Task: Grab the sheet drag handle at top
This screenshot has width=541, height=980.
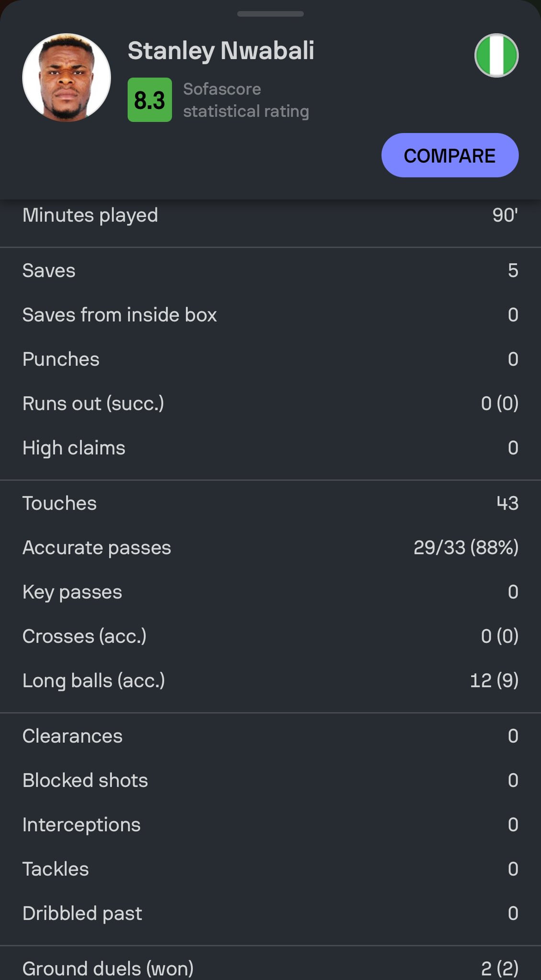Action: [270, 14]
